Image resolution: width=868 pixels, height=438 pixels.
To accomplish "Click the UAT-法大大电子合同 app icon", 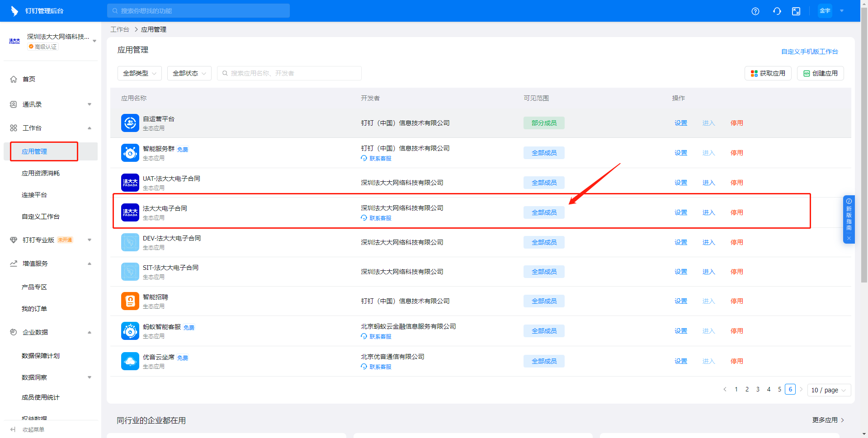I will tap(130, 183).
